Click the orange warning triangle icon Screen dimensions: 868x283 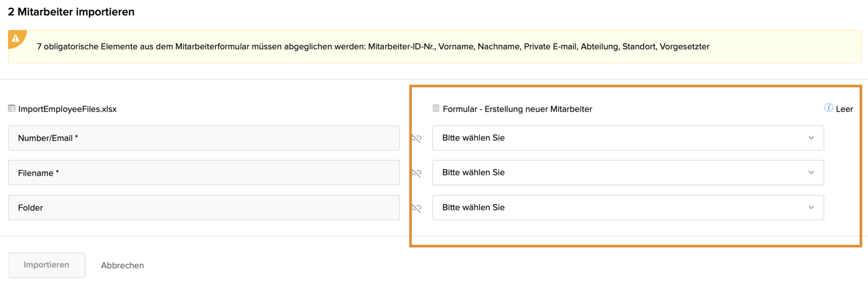(x=16, y=38)
